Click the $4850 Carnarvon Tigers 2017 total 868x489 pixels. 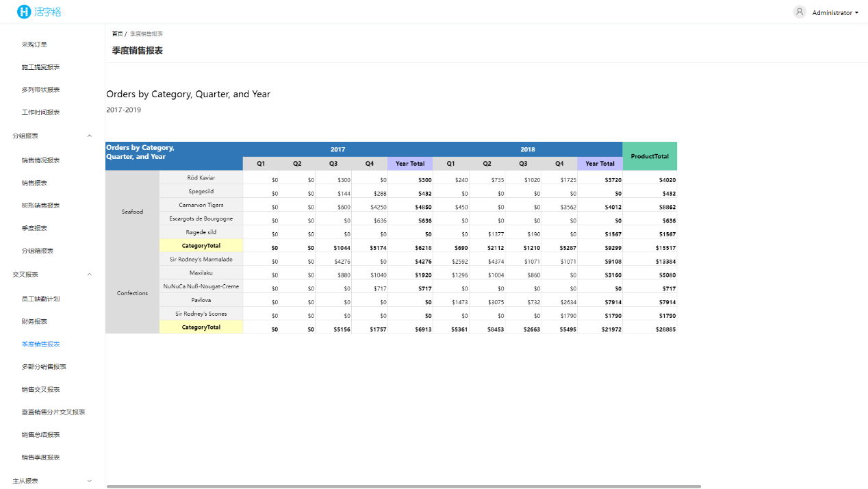pos(423,207)
